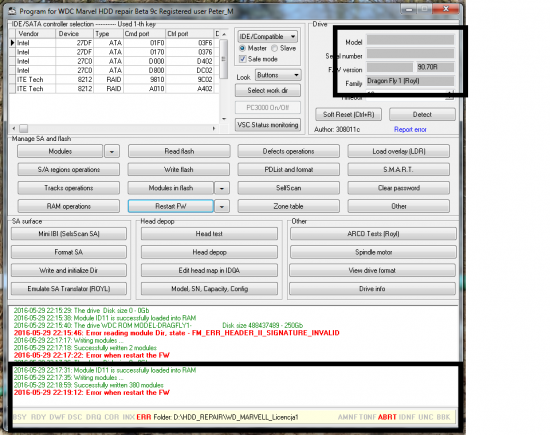This screenshot has width=550, height=435.
Task: Open the IDE/Compatible dropdown
Action: (x=268, y=36)
